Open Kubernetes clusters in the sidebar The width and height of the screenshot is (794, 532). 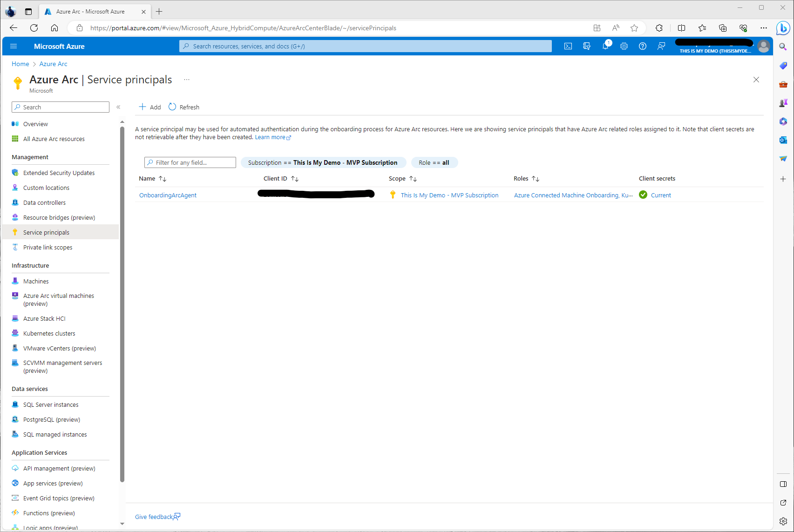click(x=49, y=333)
